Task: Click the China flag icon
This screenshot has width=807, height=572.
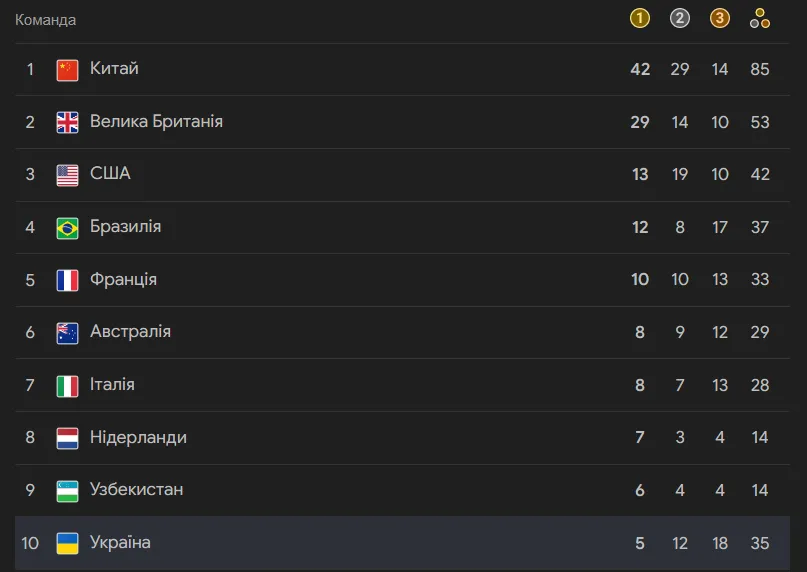Action: click(x=67, y=70)
